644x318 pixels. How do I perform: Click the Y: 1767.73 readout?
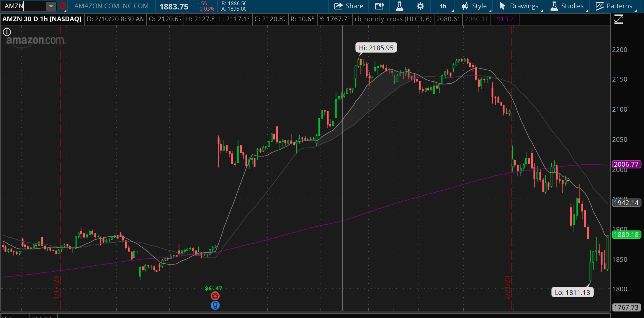point(334,19)
